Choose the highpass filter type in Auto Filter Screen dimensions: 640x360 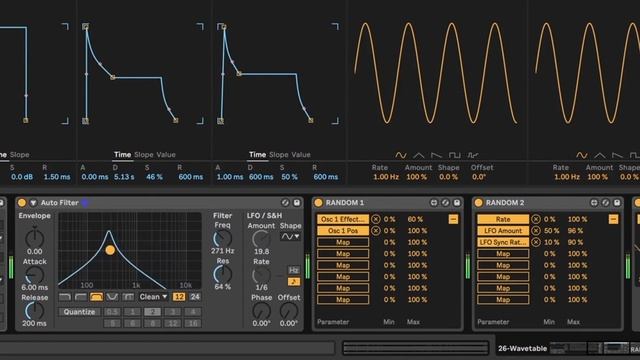80,297
